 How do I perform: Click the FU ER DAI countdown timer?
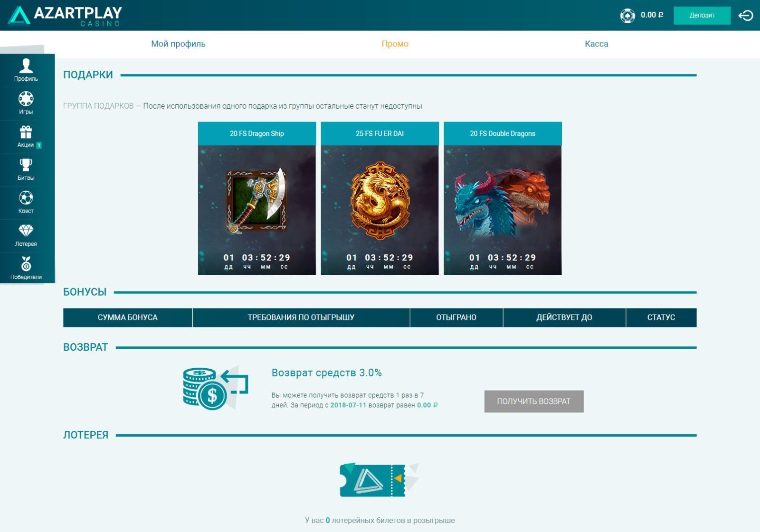coord(380,261)
